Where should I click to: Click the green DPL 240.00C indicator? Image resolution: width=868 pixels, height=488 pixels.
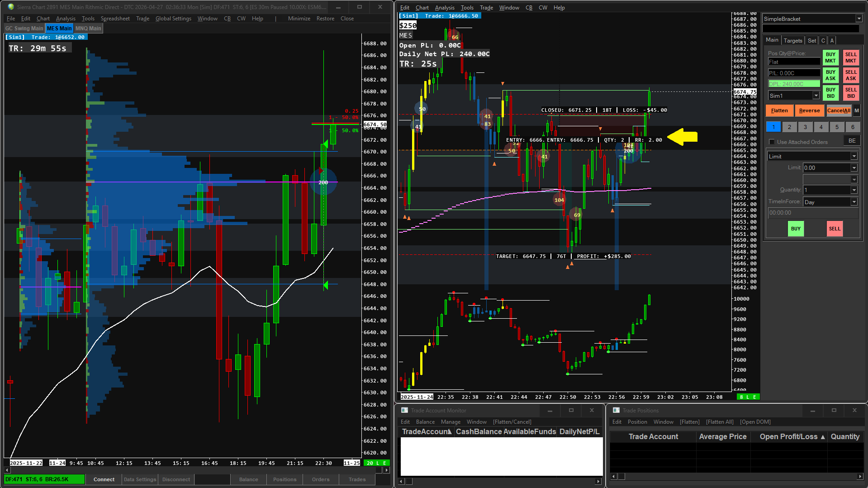pyautogui.click(x=794, y=84)
